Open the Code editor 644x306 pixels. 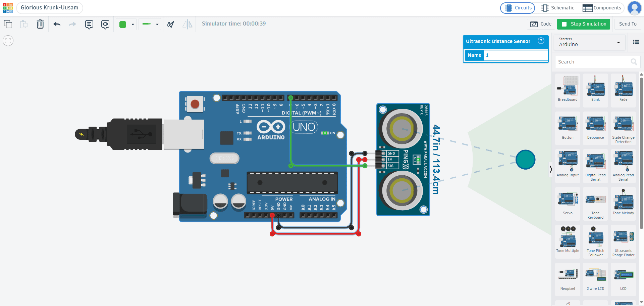point(541,24)
